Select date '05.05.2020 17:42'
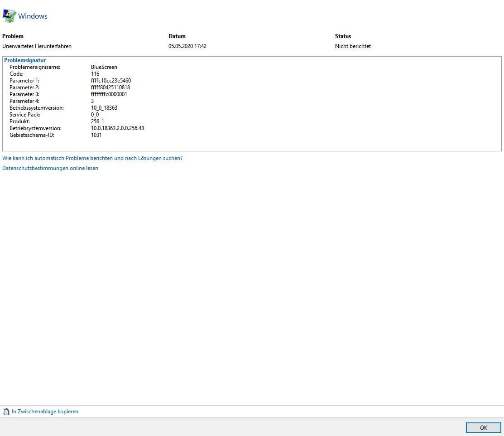Image resolution: width=504 pixels, height=436 pixels. point(187,46)
